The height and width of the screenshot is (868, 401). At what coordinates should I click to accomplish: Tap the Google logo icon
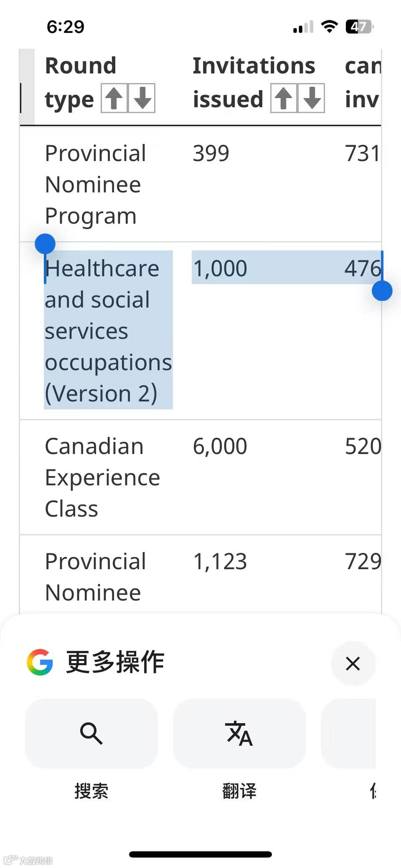[x=40, y=662]
